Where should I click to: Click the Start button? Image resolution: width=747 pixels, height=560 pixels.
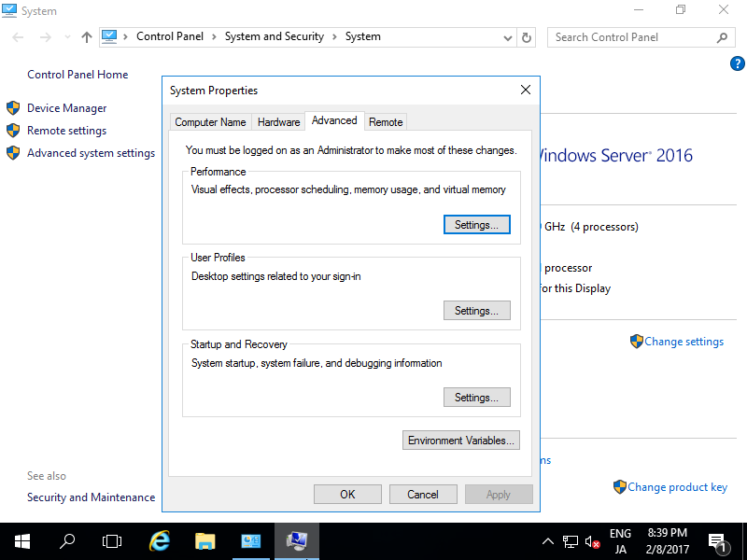tap(21, 540)
